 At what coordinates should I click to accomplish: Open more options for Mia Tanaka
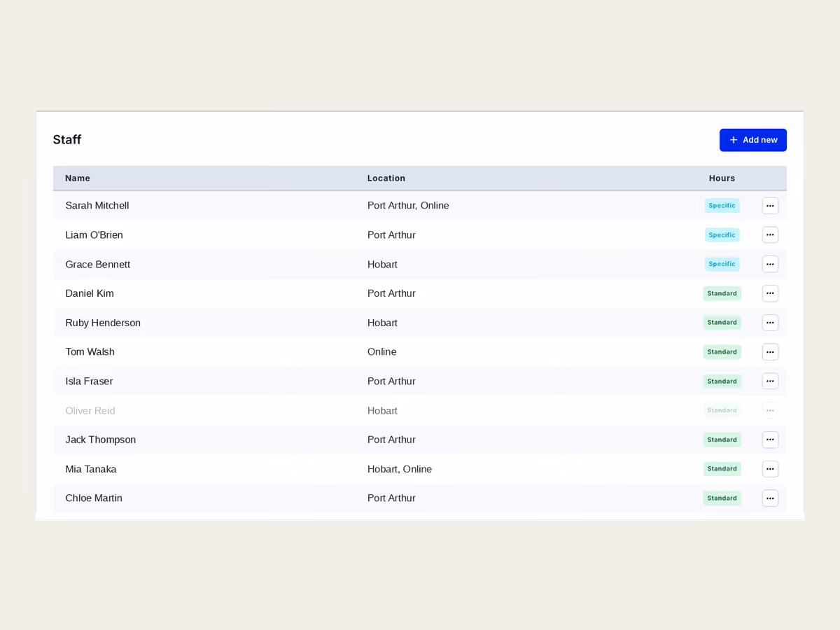pyautogui.click(x=770, y=469)
